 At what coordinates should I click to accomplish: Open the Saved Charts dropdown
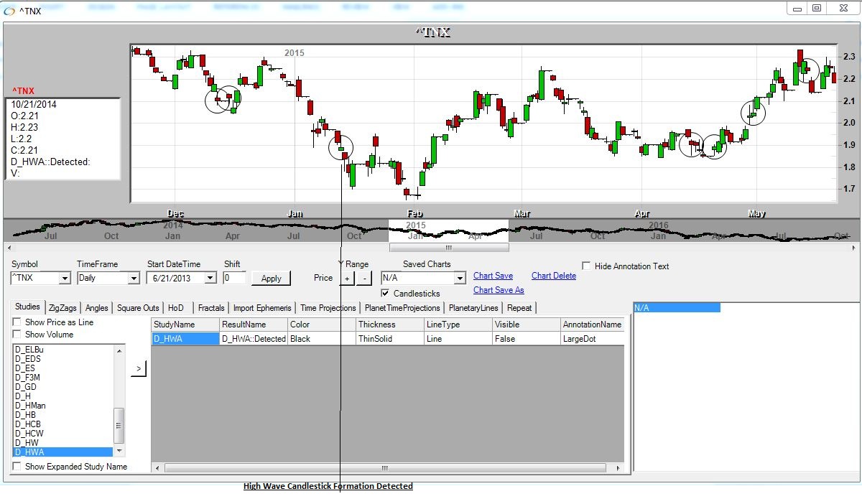460,279
